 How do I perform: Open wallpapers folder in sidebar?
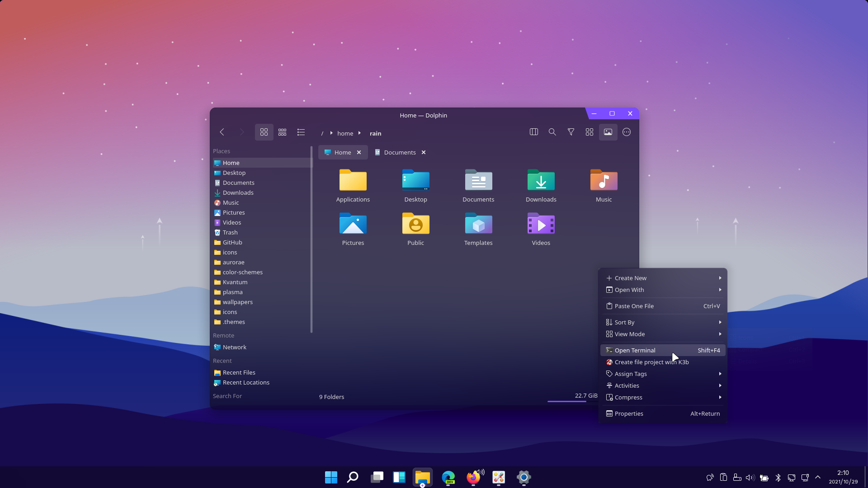261,302
